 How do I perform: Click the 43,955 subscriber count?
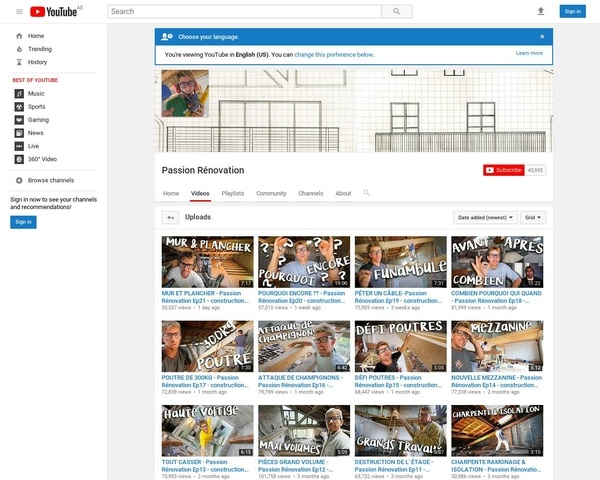(535, 170)
